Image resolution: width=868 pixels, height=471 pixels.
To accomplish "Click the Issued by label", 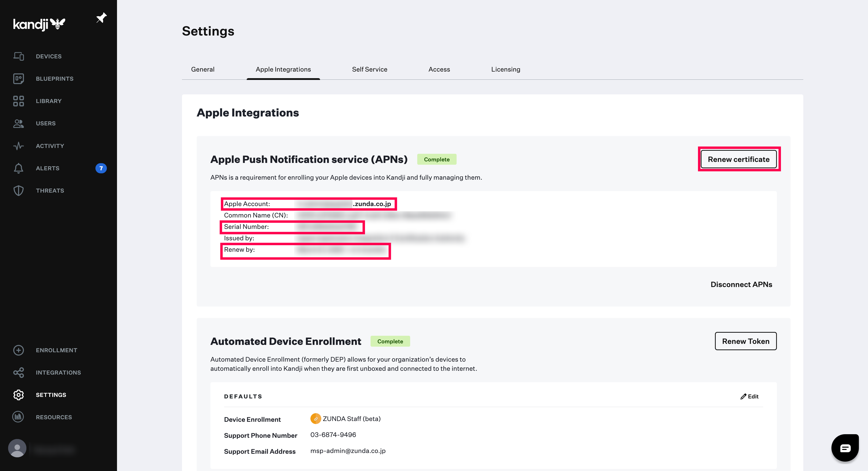I will point(239,238).
